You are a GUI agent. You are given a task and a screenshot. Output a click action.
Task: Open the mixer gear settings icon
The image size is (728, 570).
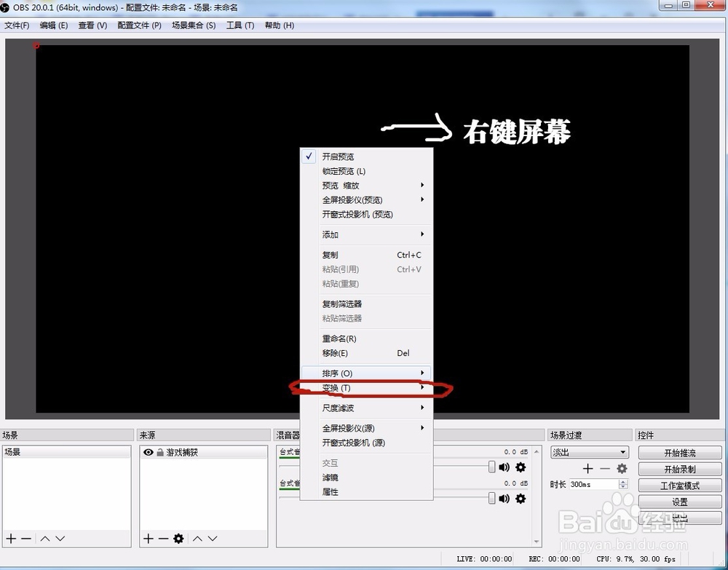click(521, 467)
